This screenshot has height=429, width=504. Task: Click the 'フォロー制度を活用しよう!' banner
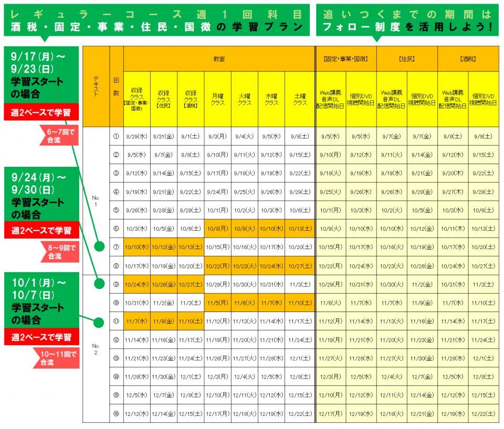(x=407, y=20)
